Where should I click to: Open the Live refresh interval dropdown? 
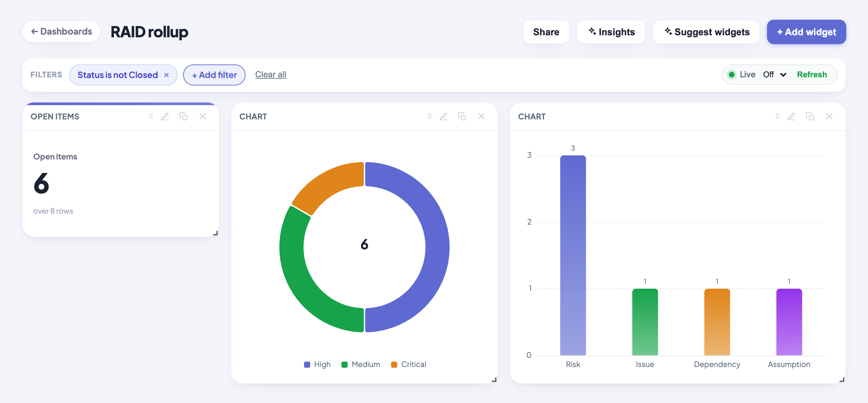click(774, 75)
